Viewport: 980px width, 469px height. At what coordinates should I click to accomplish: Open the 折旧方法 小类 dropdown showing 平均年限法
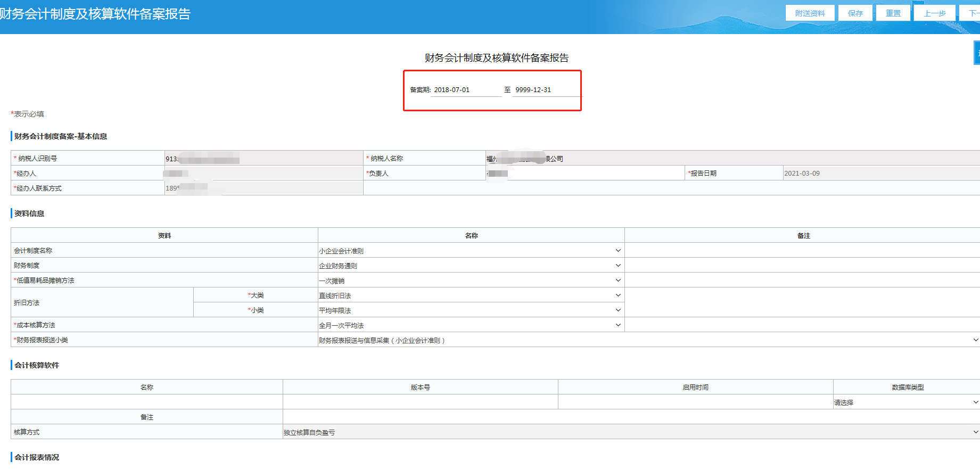click(471, 310)
